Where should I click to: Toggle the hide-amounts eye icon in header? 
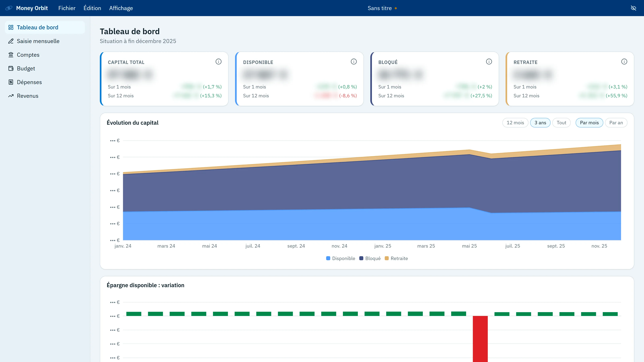[x=633, y=8]
